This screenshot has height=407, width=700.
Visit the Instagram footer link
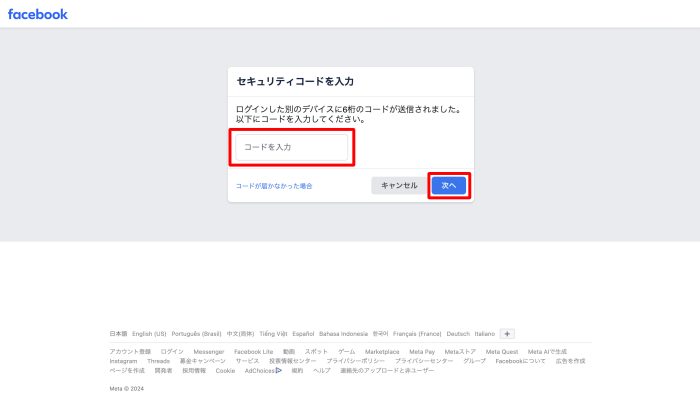pyautogui.click(x=123, y=361)
